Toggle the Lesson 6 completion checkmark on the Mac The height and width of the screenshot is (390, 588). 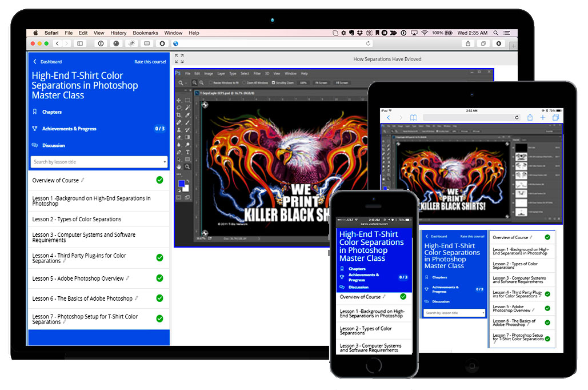[160, 298]
